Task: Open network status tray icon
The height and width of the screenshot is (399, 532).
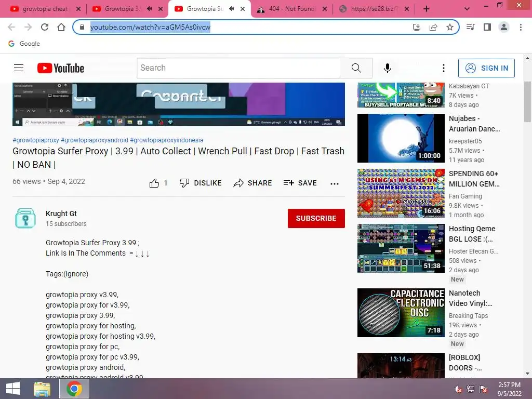Action: click(471, 389)
